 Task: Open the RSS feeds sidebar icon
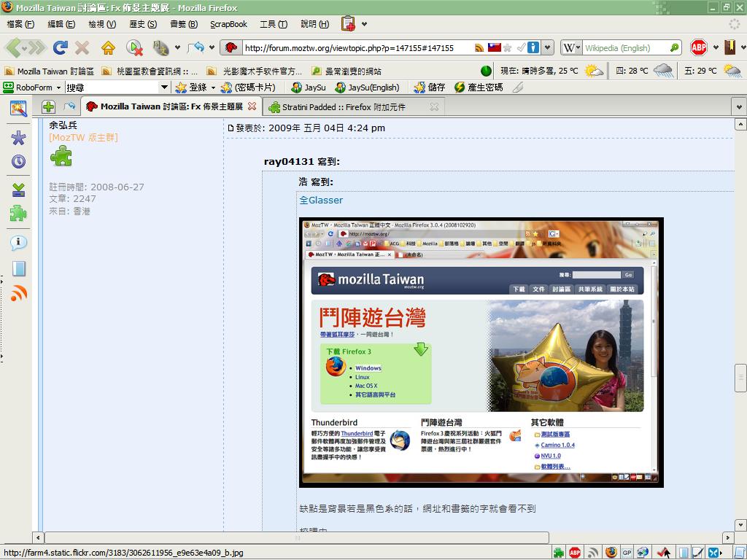pyautogui.click(x=18, y=294)
